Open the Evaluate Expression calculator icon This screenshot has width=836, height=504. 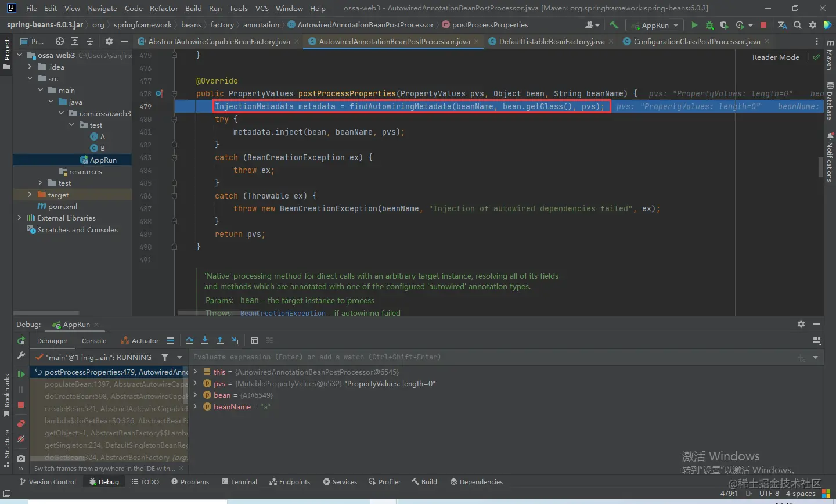pos(254,340)
